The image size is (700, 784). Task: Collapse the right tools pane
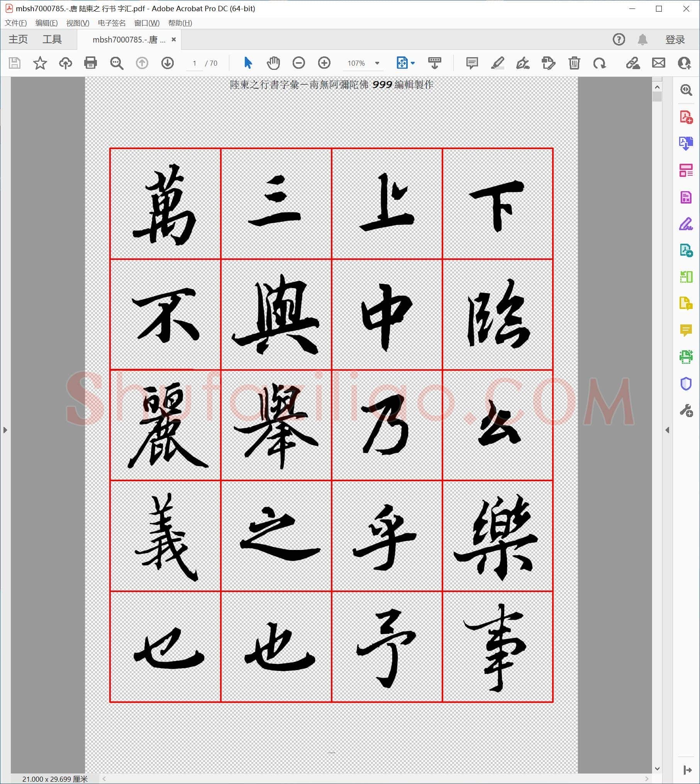point(667,430)
